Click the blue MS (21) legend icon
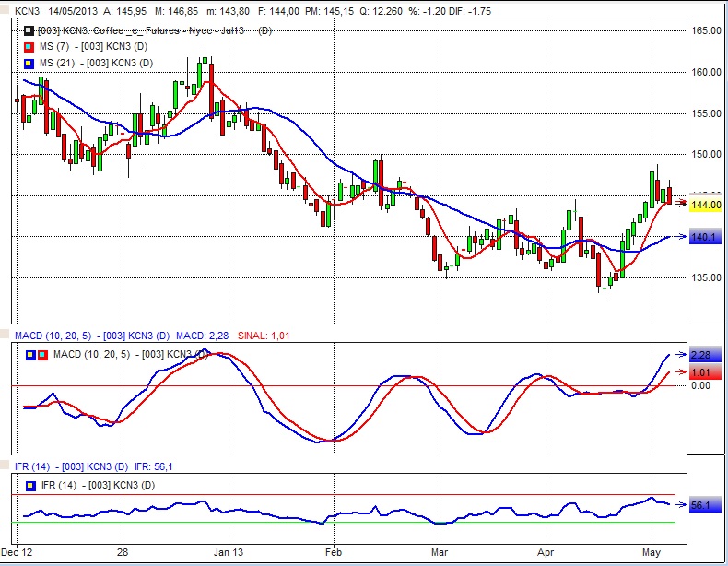Screen dimensions: 728x566 29,63
